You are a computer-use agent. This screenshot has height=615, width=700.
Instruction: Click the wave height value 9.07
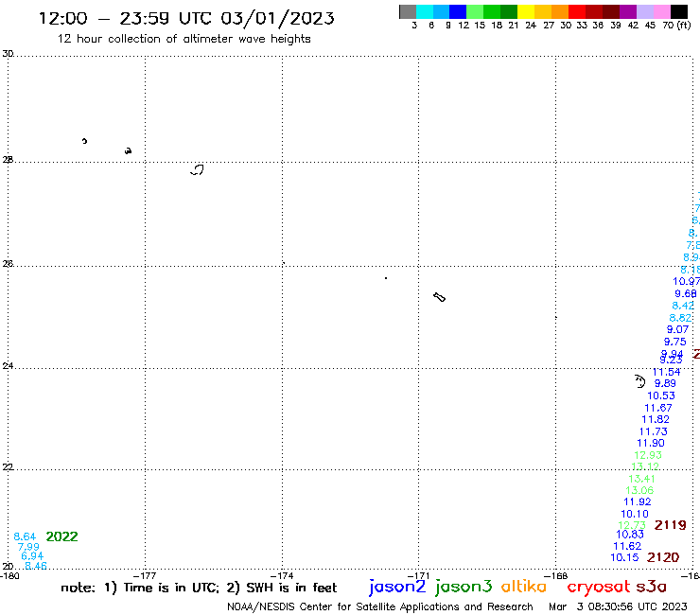(x=677, y=329)
